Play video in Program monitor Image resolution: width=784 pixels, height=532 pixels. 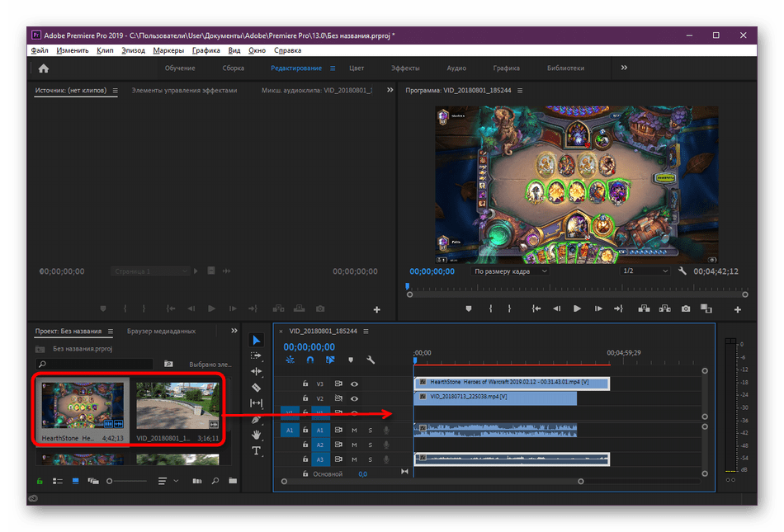577,308
